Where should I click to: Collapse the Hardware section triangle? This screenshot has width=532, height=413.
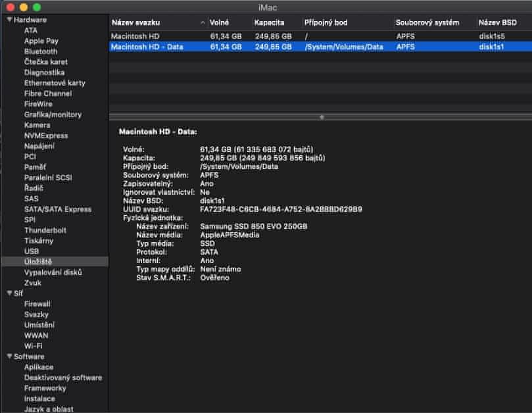9,20
